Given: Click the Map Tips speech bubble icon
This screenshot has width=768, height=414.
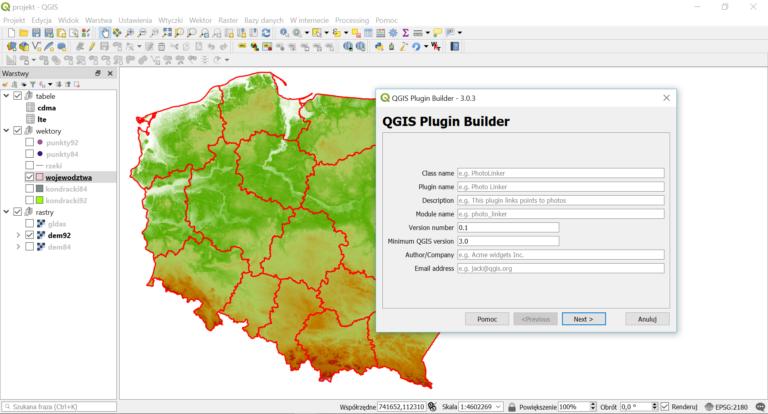Looking at the screenshot, I should coord(437,33).
